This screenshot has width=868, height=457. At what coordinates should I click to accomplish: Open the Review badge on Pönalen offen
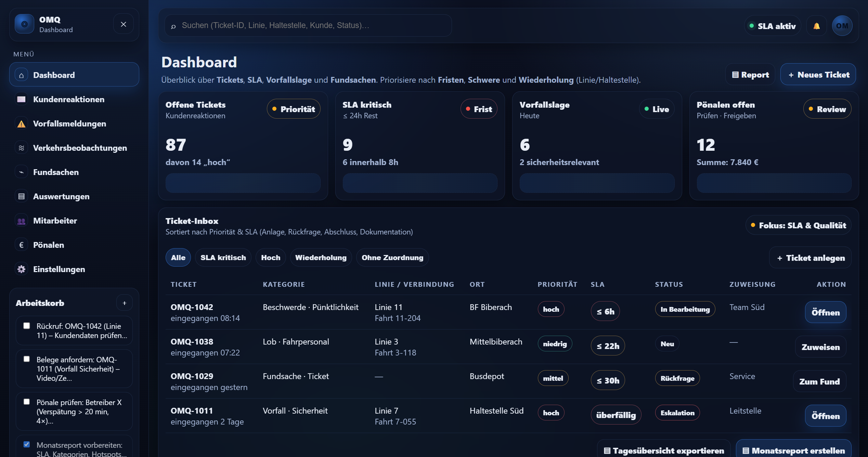coord(827,109)
